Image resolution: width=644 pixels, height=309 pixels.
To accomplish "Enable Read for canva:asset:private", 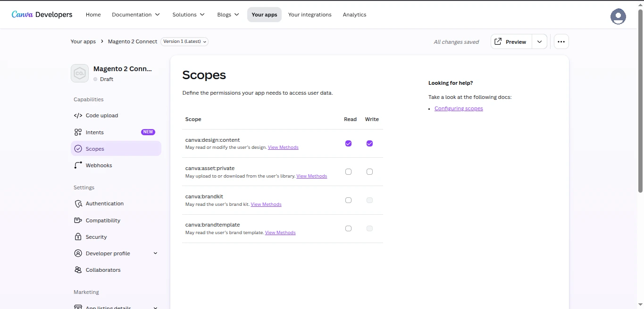I will [348, 171].
